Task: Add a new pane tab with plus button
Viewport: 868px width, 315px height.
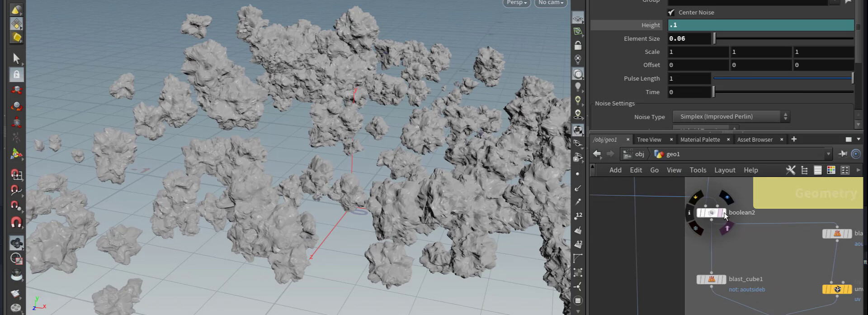Action: click(794, 139)
